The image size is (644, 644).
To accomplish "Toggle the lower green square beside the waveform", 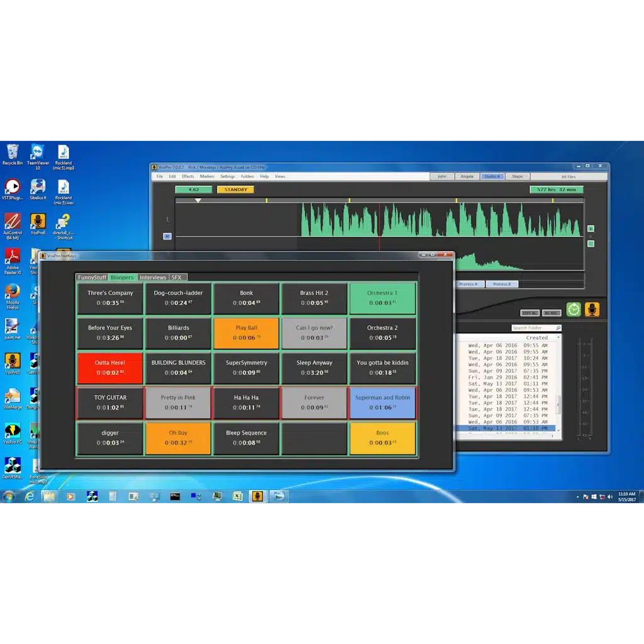I will click(x=591, y=243).
